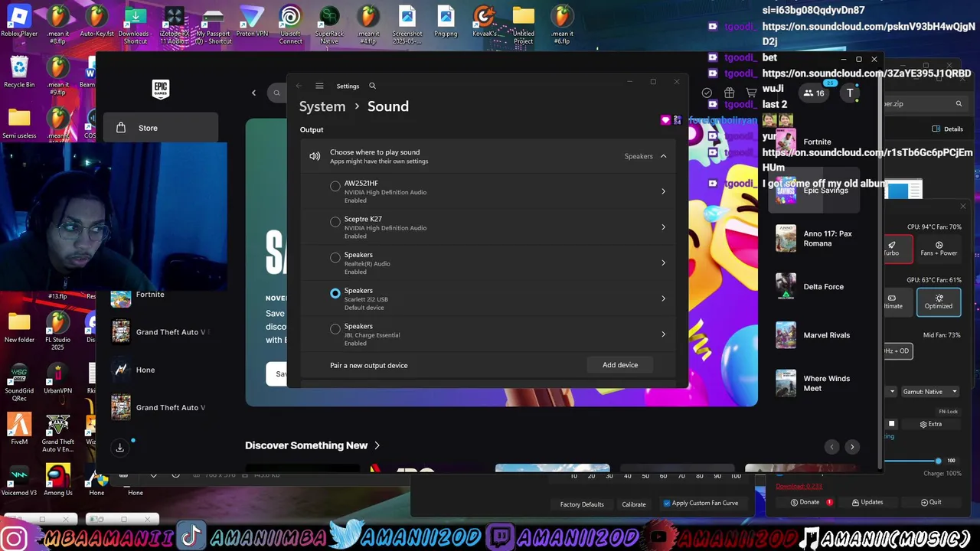Click the search icon in the Settings title bar
This screenshot has width=980, height=551.
372,86
